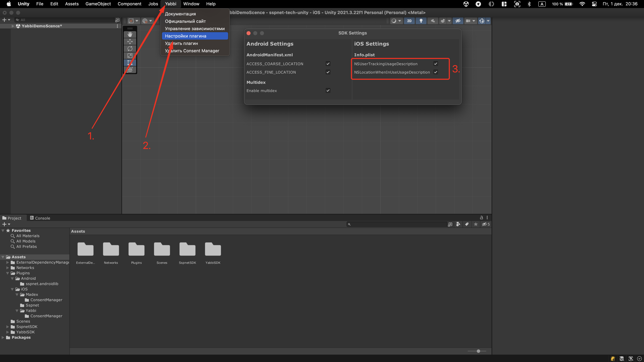The image size is (644, 362).
Task: Click the favorites star filter icon
Action: click(x=475, y=224)
